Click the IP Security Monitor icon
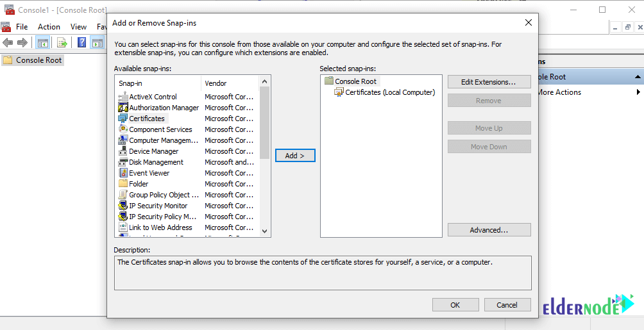This screenshot has width=644, height=330. point(124,206)
